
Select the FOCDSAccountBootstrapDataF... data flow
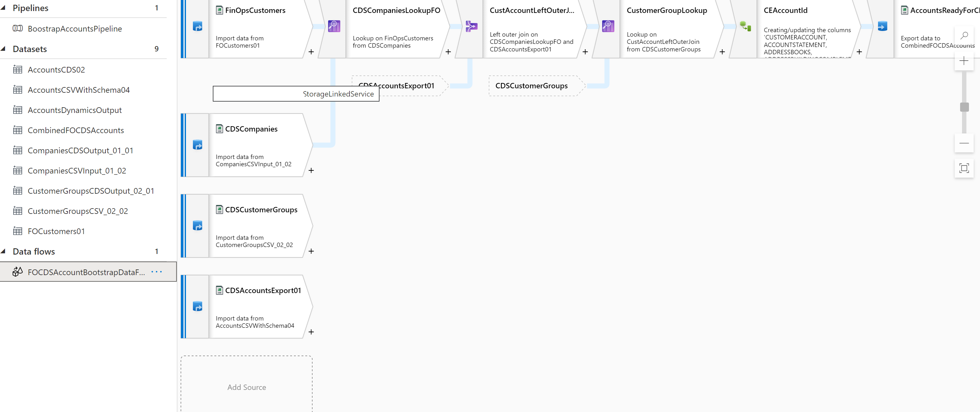coord(87,272)
